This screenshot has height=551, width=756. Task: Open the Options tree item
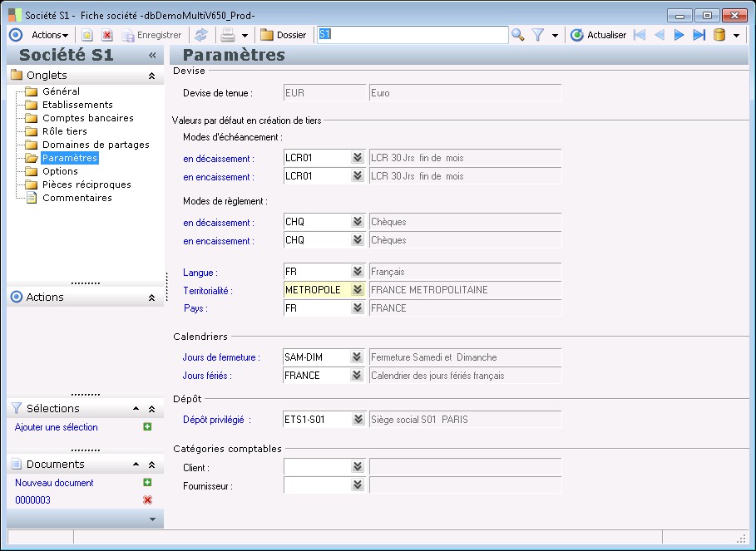click(60, 171)
